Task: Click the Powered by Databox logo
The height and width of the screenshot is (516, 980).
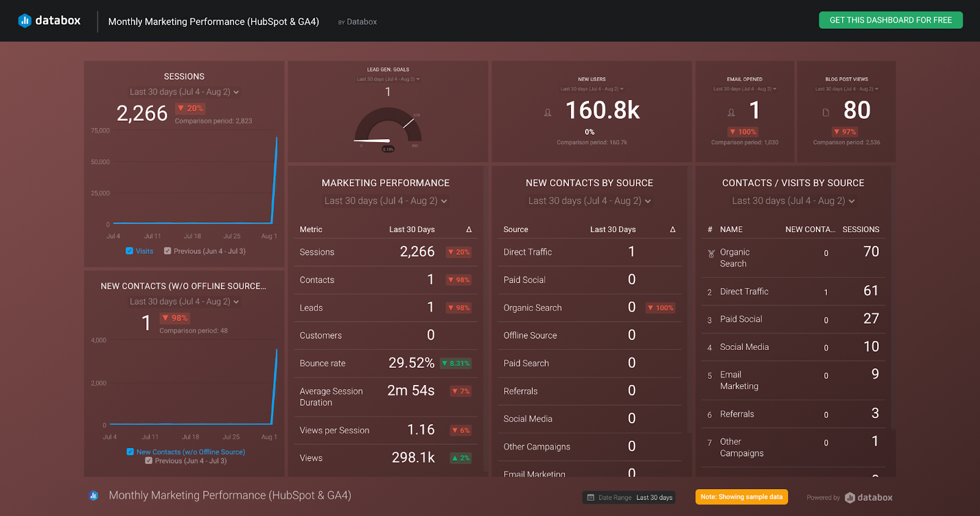Action: click(x=869, y=498)
